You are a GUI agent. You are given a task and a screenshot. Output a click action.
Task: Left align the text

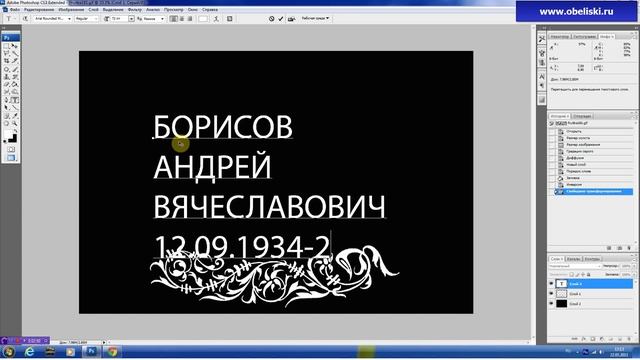pyautogui.click(x=173, y=19)
